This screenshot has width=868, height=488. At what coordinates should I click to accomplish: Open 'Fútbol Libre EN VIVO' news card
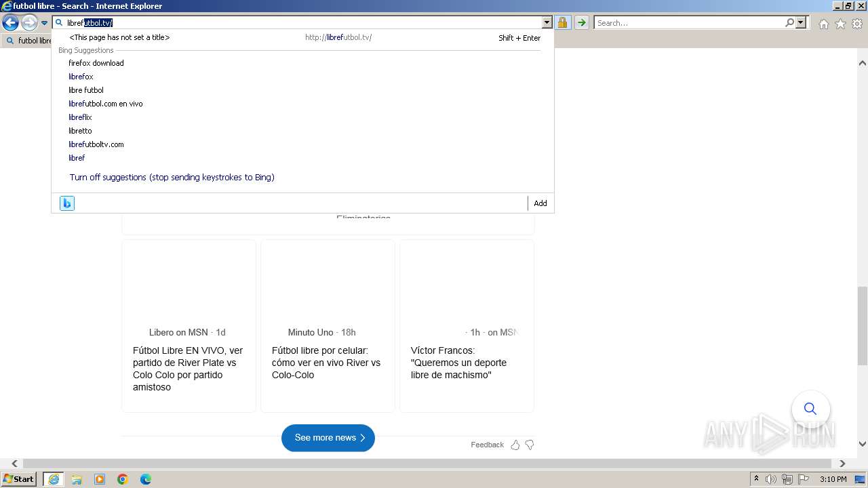(189, 326)
